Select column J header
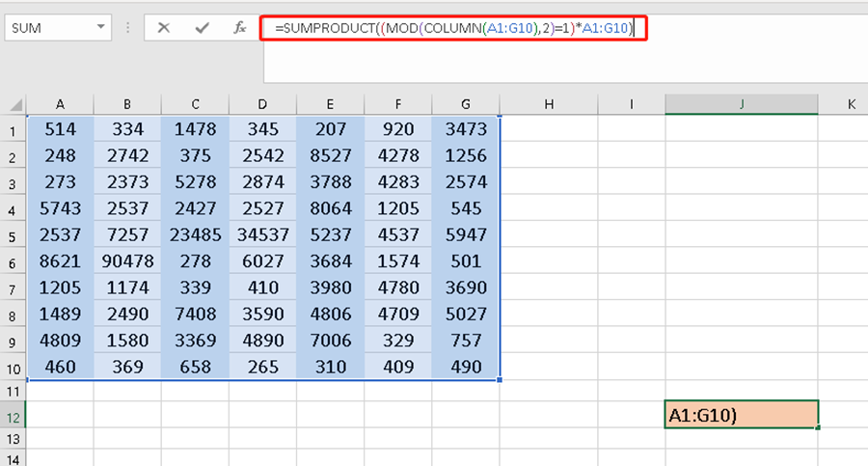868x466 pixels. coord(742,104)
